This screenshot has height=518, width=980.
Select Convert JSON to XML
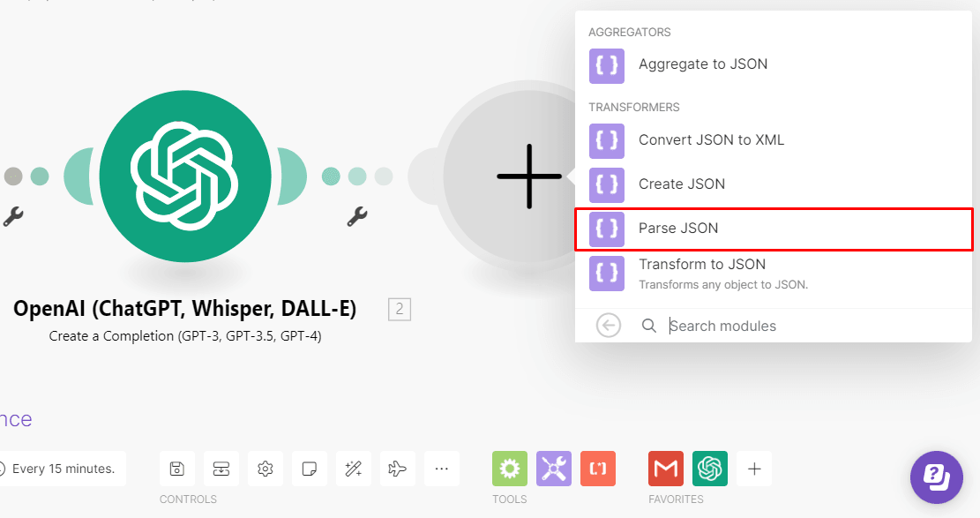coord(774,141)
